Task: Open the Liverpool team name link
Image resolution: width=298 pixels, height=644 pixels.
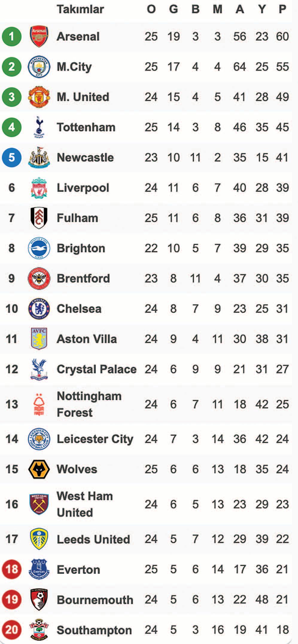Action: [83, 188]
